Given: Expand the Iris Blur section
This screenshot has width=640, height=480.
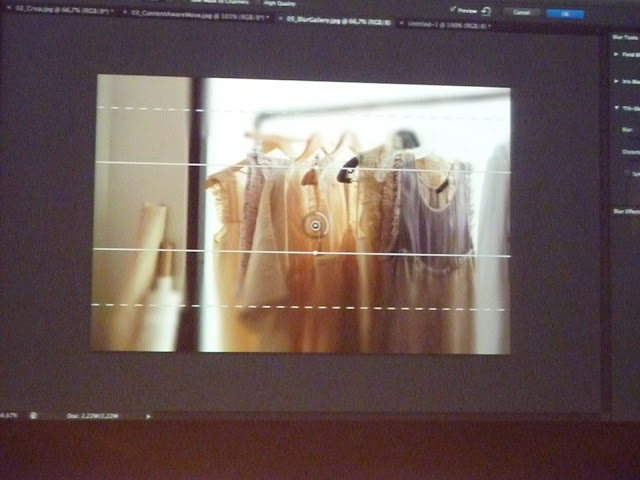Looking at the screenshot, I should [x=616, y=81].
